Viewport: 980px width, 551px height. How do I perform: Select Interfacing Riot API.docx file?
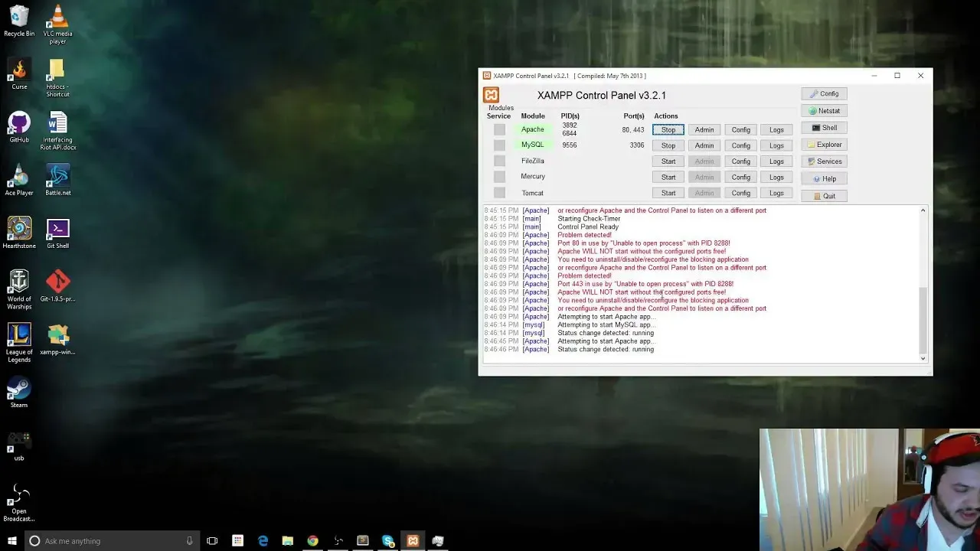coord(57,131)
